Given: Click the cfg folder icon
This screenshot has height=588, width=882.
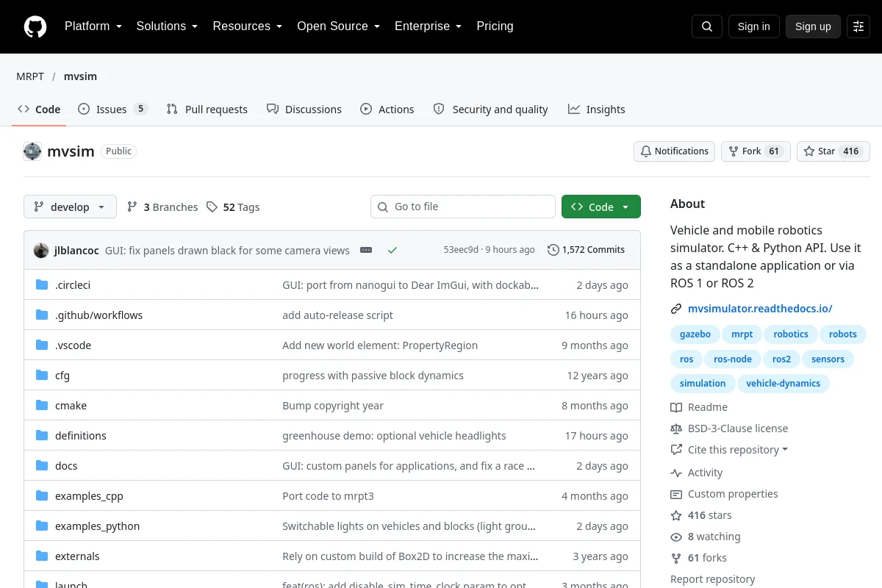Looking at the screenshot, I should pyautogui.click(x=42, y=376).
